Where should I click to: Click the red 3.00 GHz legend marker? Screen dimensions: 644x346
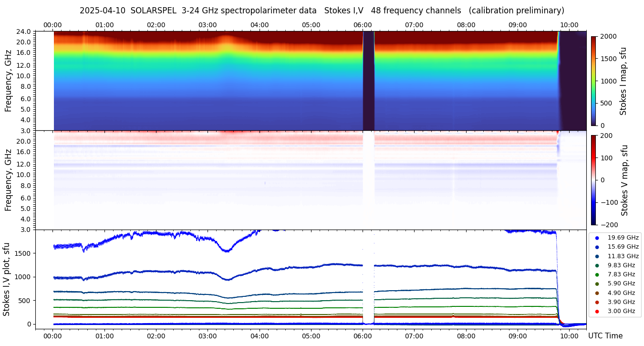[x=597, y=312]
